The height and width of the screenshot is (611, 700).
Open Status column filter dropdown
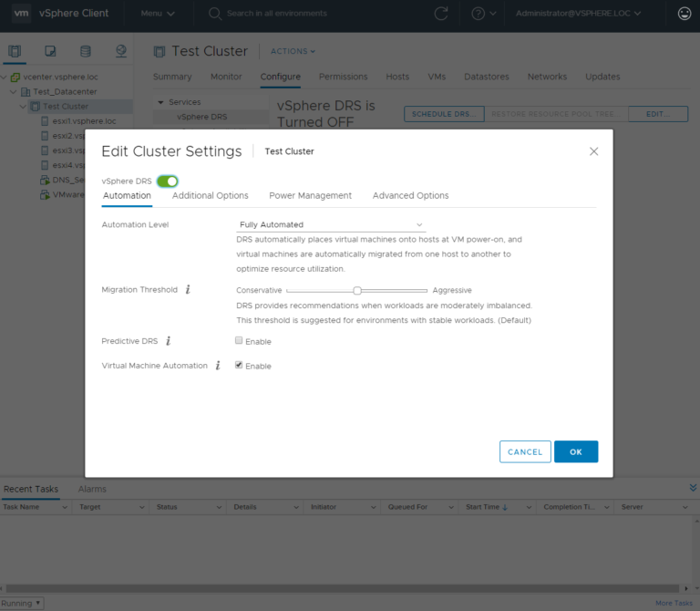point(219,507)
